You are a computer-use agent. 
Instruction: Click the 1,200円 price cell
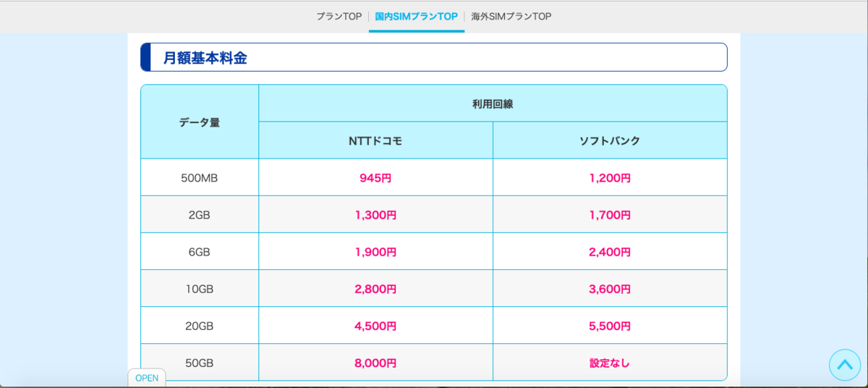[610, 177]
